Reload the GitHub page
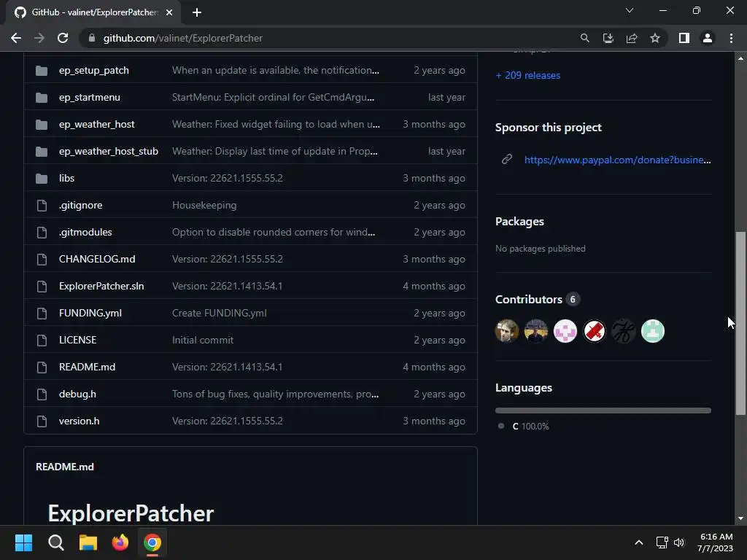Viewport: 747px width, 560px height. 63,38
